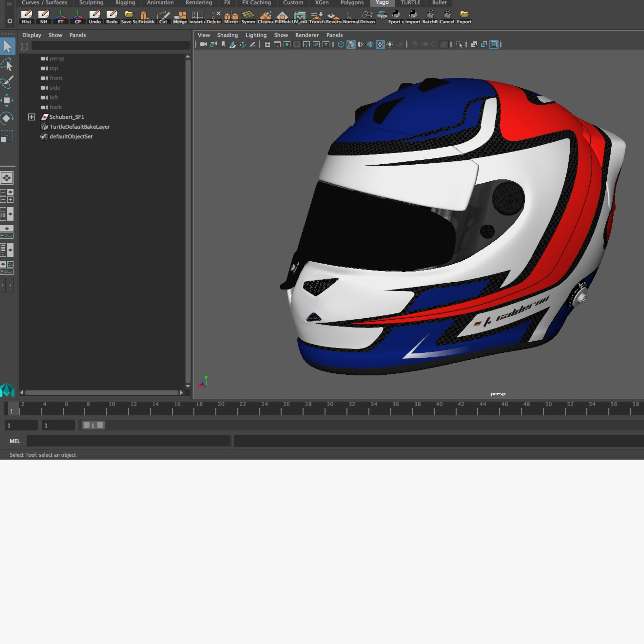644x644 pixels.
Task: Click the playback range slider handle
Action: click(93, 425)
